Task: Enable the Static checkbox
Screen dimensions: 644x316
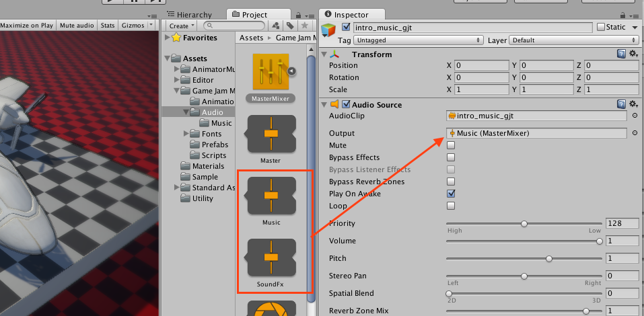Action: coord(601,27)
